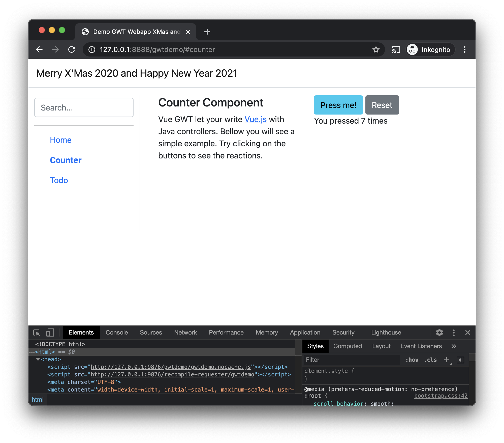Toggle the computed styles sidebar icon

pyautogui.click(x=460, y=360)
